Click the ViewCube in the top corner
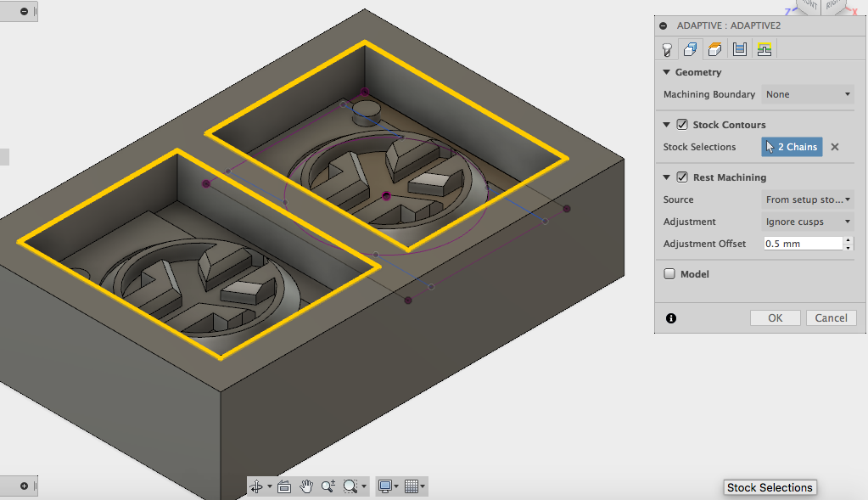 [x=822, y=6]
